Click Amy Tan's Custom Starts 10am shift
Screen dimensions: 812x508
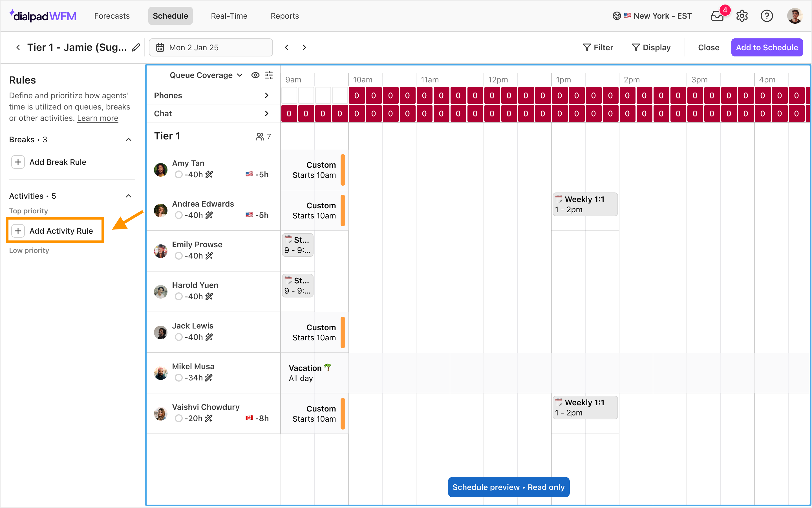(314, 170)
